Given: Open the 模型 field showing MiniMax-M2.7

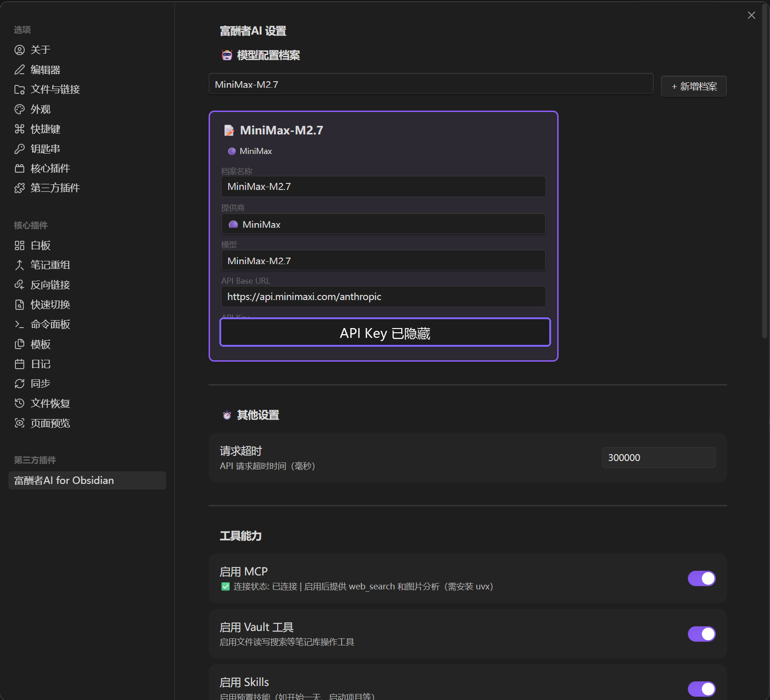Looking at the screenshot, I should pyautogui.click(x=383, y=260).
